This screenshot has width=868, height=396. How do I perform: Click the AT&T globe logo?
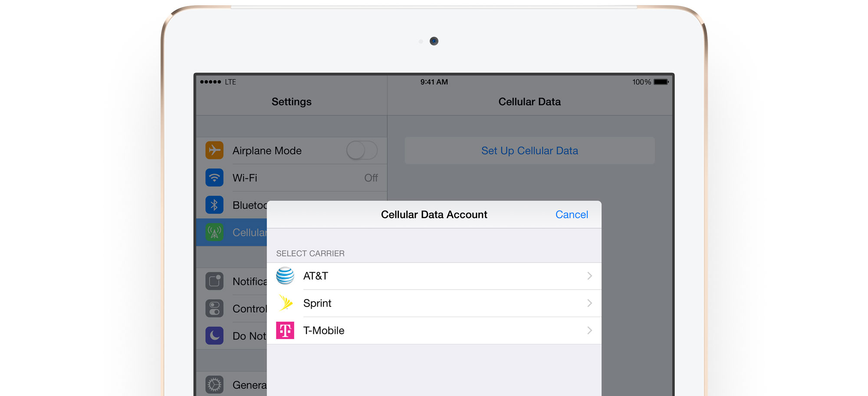[x=285, y=276]
